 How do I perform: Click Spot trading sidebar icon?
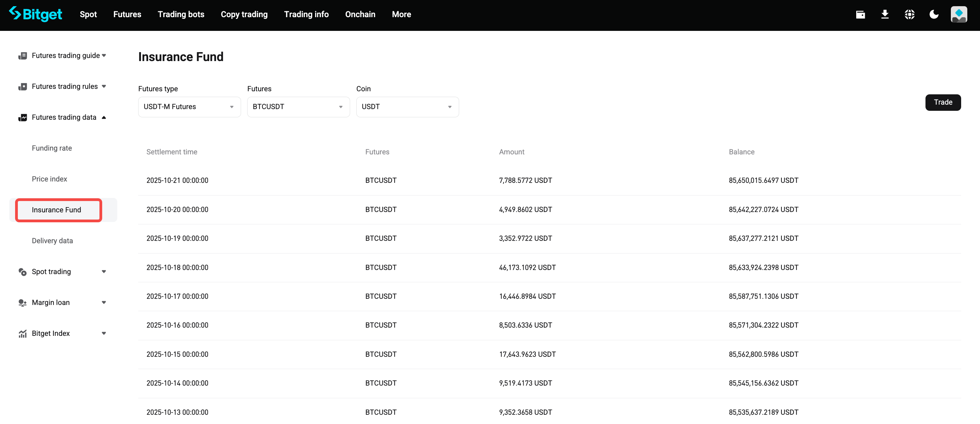22,272
